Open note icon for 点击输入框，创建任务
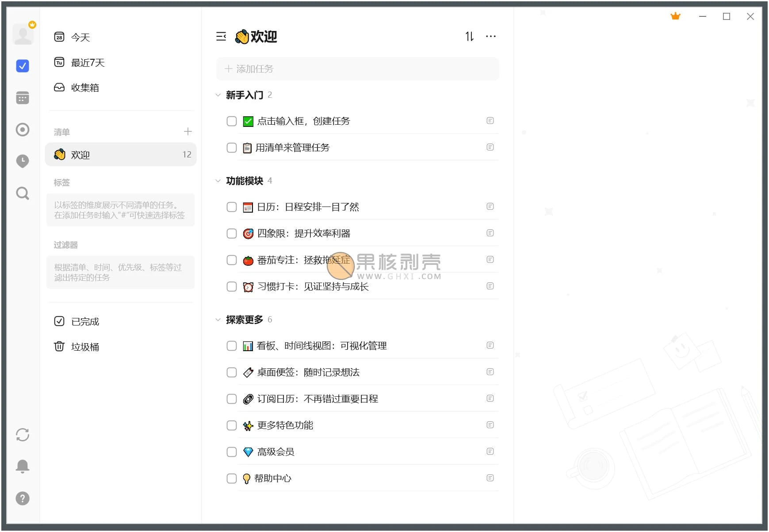The height and width of the screenshot is (532, 769). (490, 121)
